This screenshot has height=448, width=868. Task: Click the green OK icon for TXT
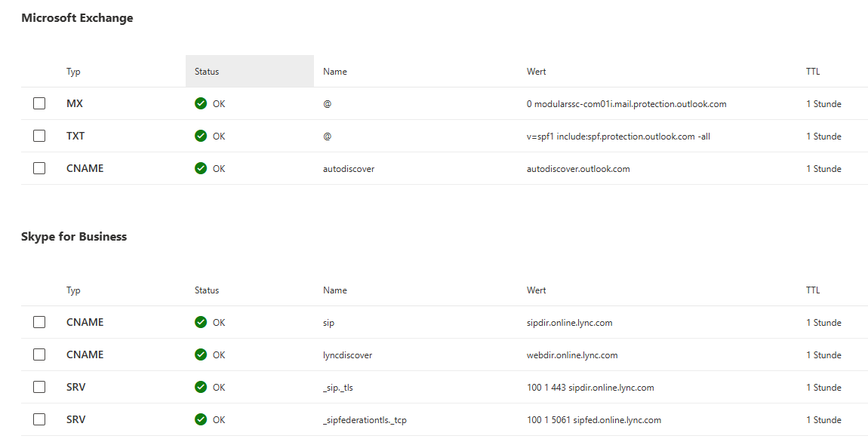200,136
